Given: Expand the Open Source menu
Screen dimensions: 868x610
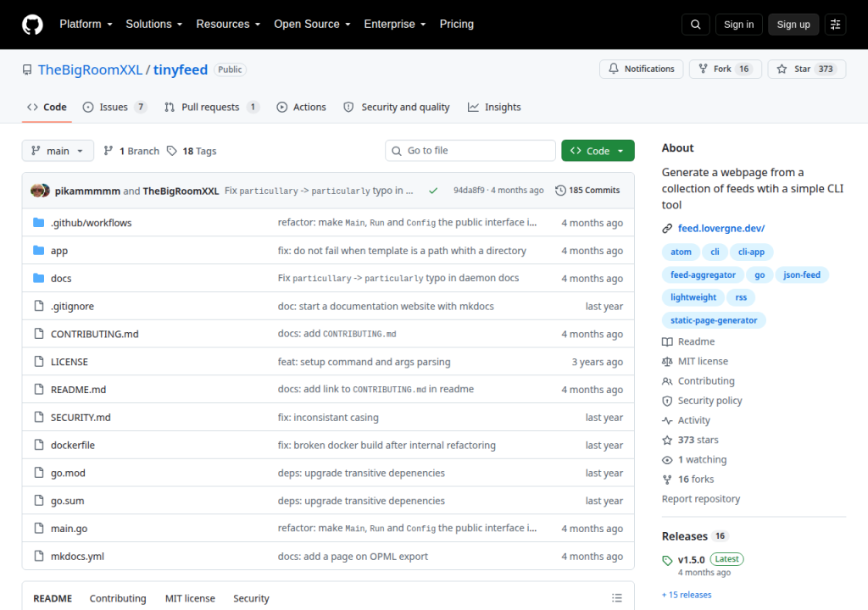Looking at the screenshot, I should coord(312,25).
